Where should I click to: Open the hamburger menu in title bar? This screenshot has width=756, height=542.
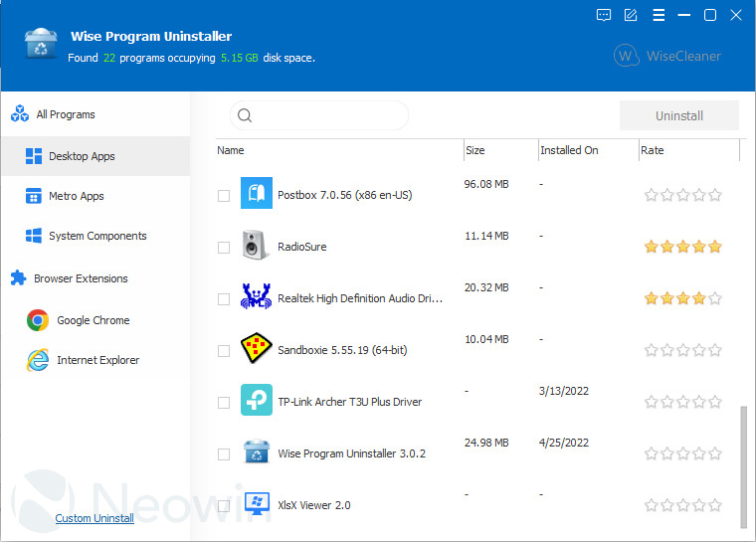click(658, 15)
